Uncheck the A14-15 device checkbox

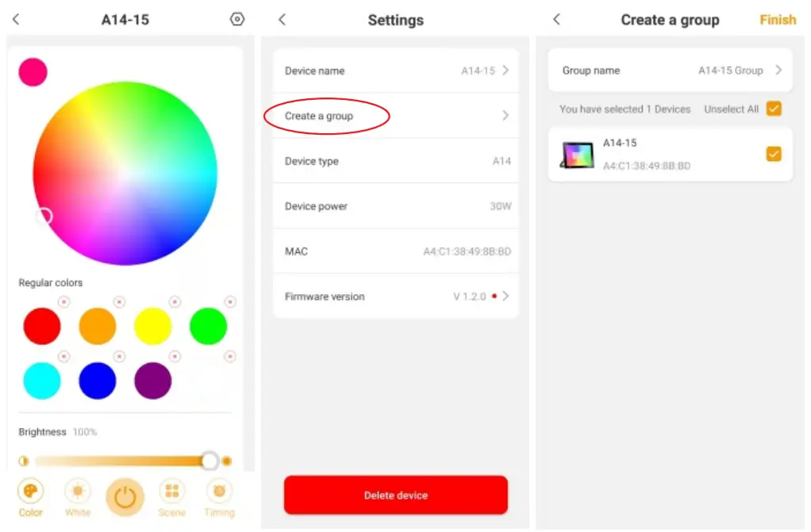(x=774, y=154)
